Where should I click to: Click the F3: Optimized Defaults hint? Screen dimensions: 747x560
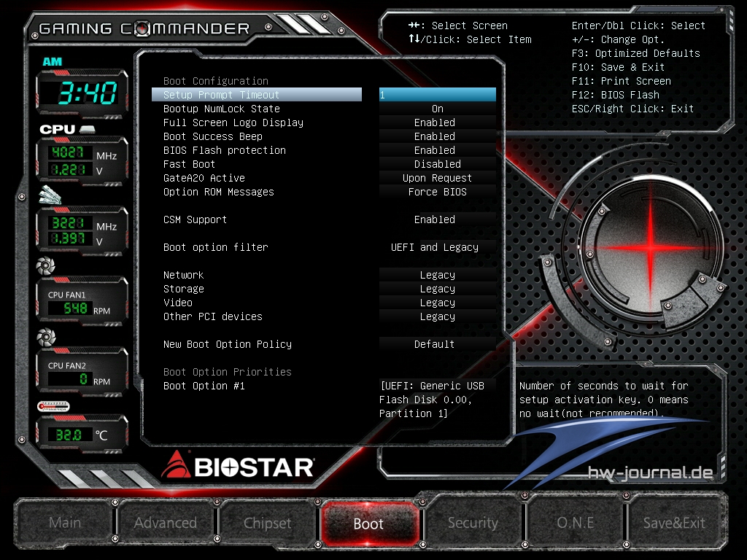click(x=635, y=52)
